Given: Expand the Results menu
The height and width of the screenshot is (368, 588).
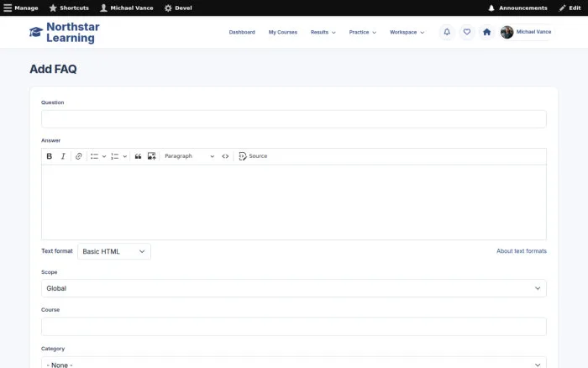Looking at the screenshot, I should click(323, 32).
